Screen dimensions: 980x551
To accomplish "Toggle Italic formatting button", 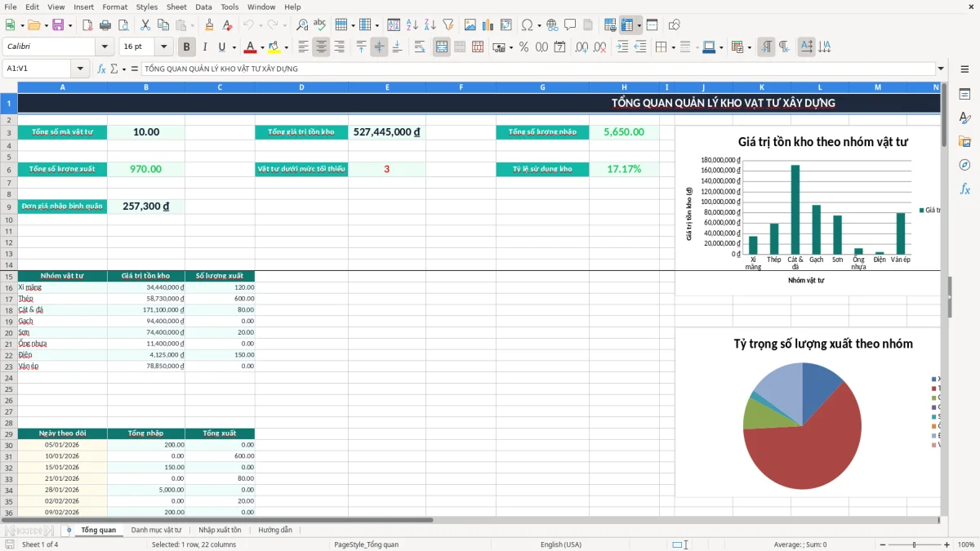I will [x=204, y=47].
